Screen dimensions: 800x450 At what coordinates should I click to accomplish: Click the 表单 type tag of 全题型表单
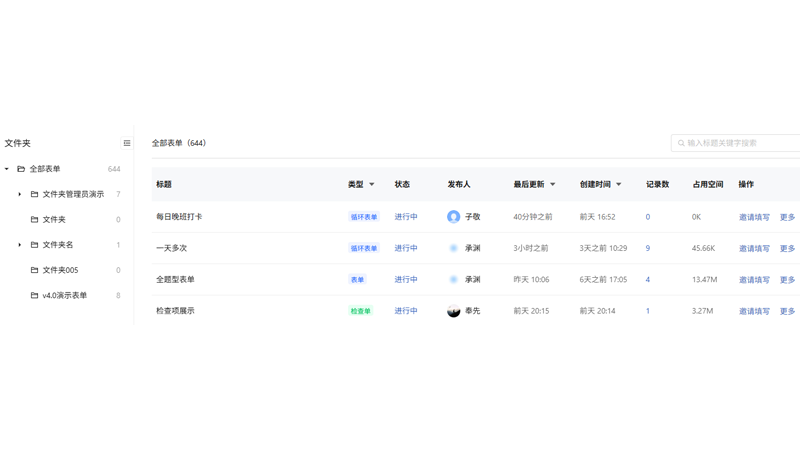[x=357, y=280]
